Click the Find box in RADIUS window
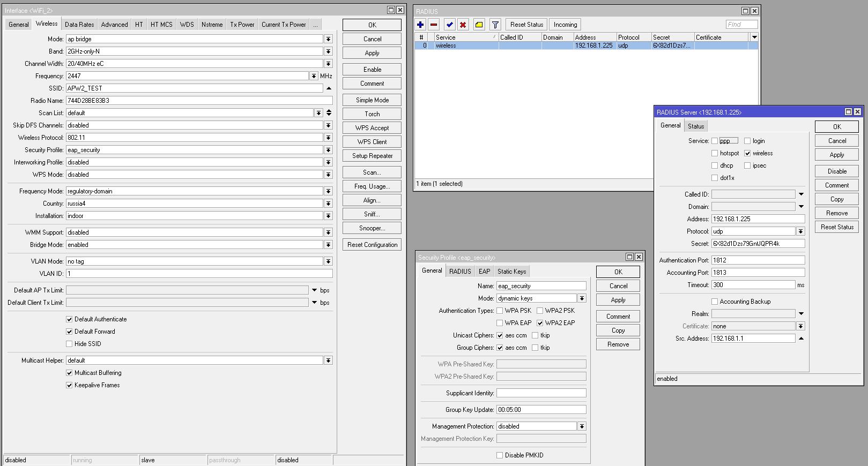The height and width of the screenshot is (466, 868). 741,25
